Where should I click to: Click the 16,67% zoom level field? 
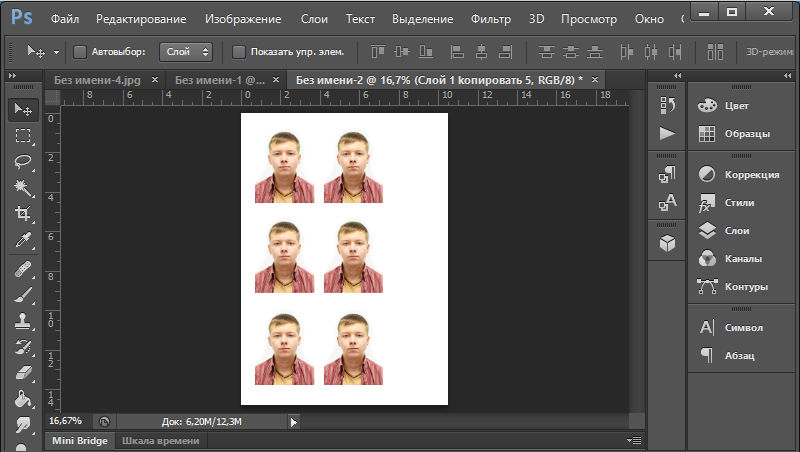pos(66,421)
